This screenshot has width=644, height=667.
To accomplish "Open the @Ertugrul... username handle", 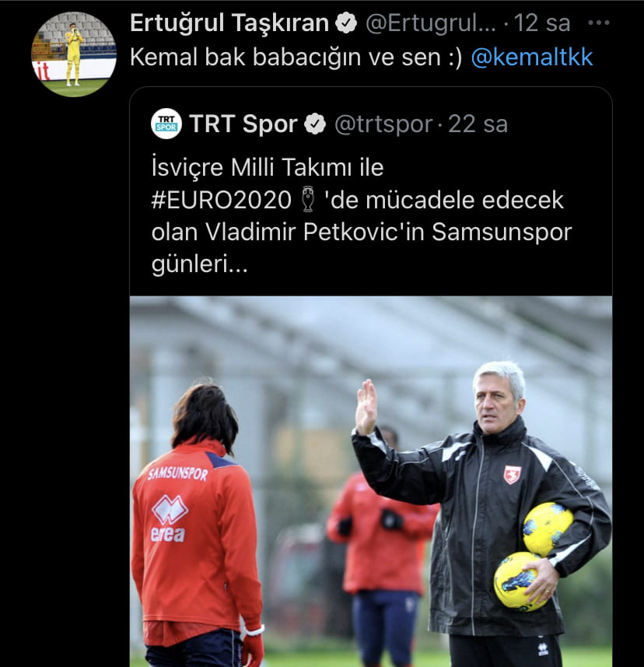I will 431,23.
